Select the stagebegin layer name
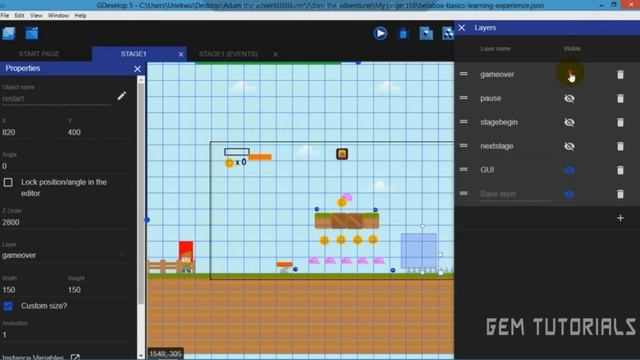The width and height of the screenshot is (640, 360). coord(499,122)
